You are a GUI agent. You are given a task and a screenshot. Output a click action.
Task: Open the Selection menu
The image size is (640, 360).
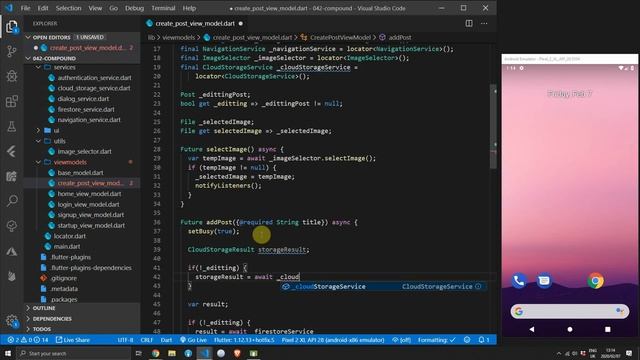[x=68, y=8]
